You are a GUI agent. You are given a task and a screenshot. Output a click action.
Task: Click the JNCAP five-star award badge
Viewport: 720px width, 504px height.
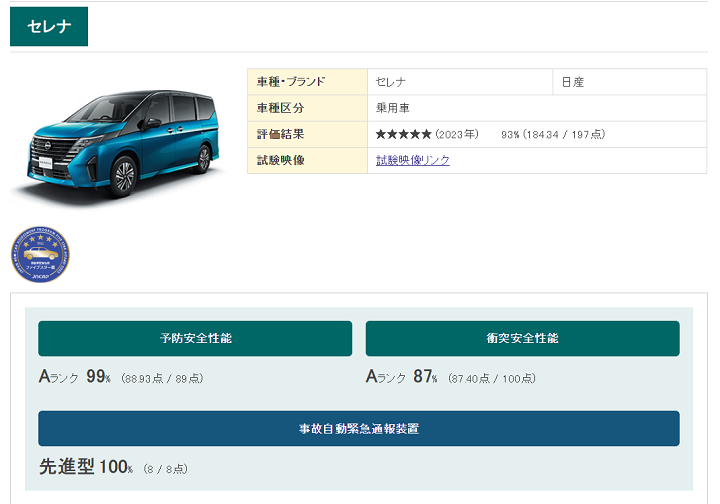[x=40, y=254]
